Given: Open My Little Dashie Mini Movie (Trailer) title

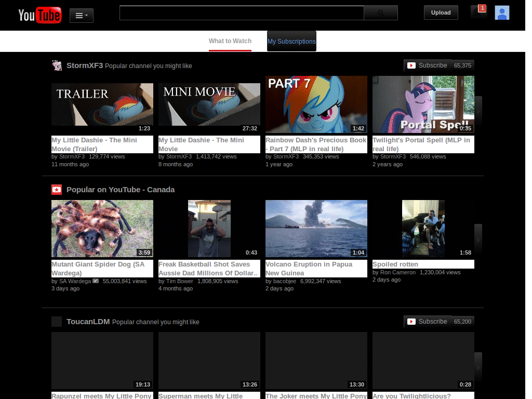Looking at the screenshot, I should (x=102, y=144).
